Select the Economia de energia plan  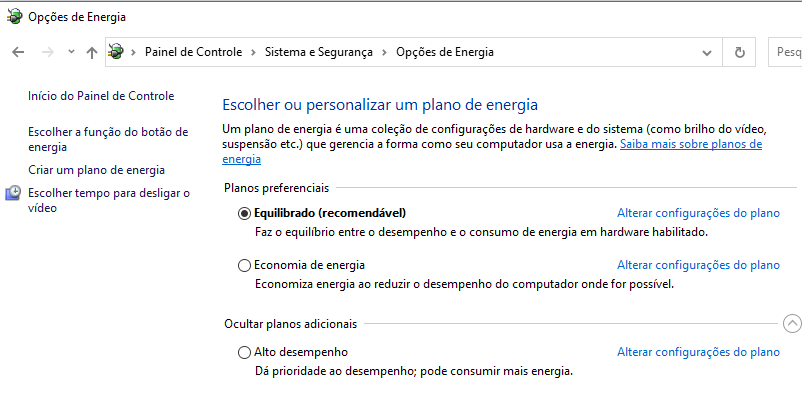point(244,266)
